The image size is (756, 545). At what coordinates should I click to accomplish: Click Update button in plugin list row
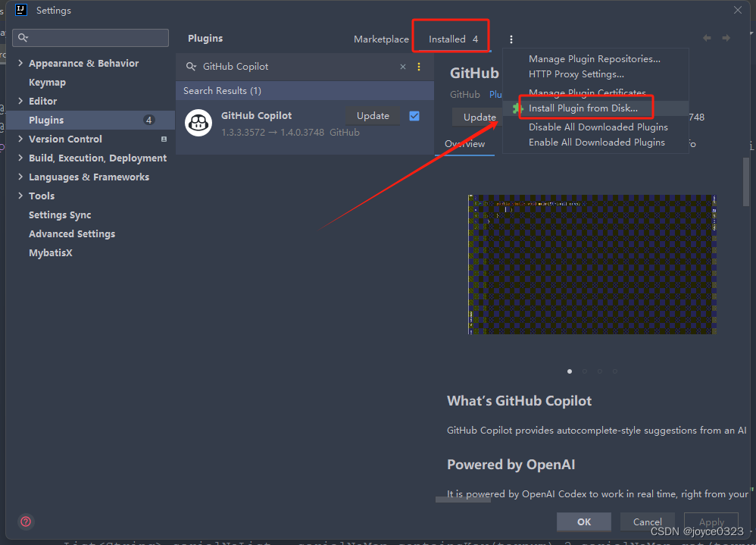tap(373, 116)
